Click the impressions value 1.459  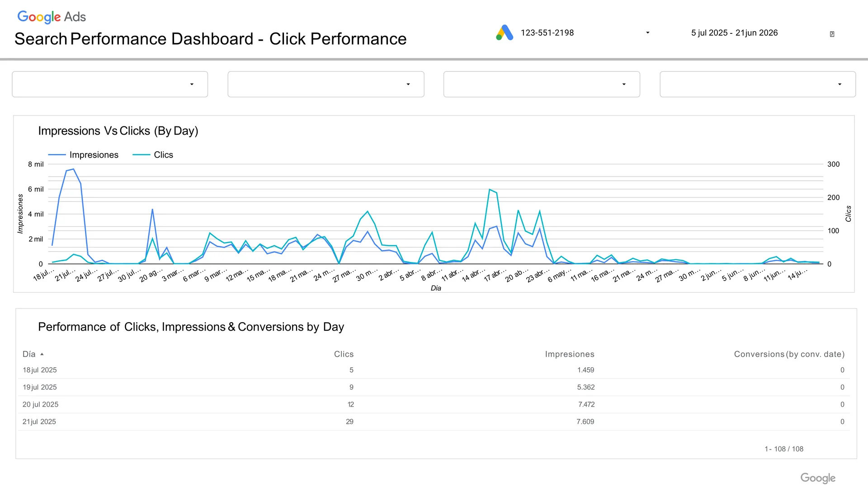tap(585, 370)
